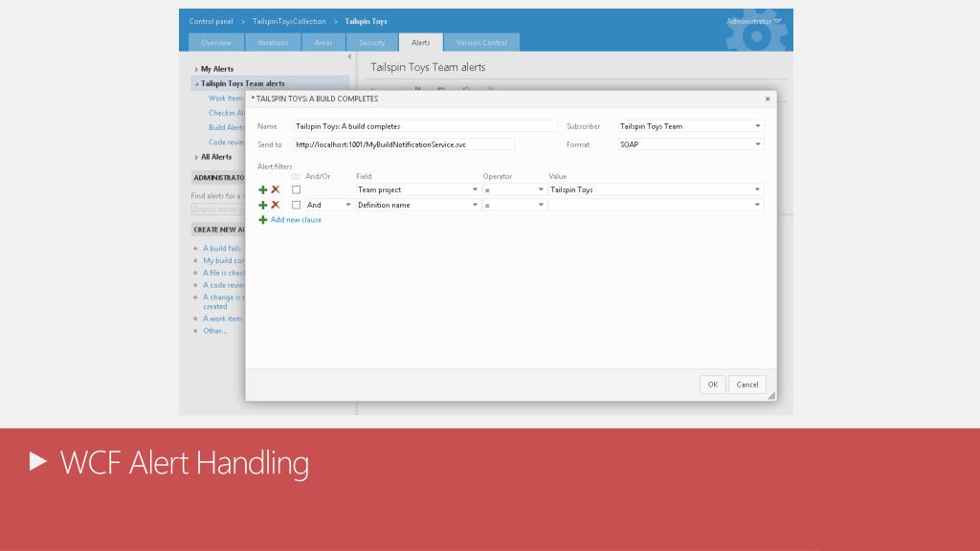Switch to the Iterations tab

pyautogui.click(x=273, y=42)
